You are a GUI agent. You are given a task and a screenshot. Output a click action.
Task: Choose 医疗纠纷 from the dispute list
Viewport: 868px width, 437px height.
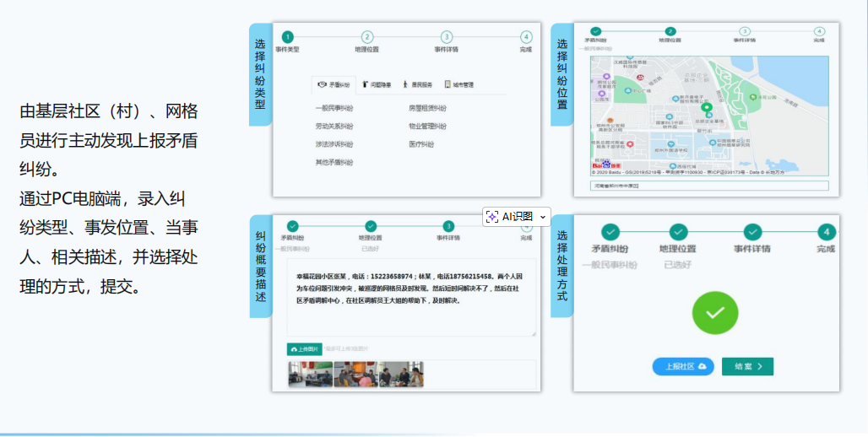tap(421, 144)
